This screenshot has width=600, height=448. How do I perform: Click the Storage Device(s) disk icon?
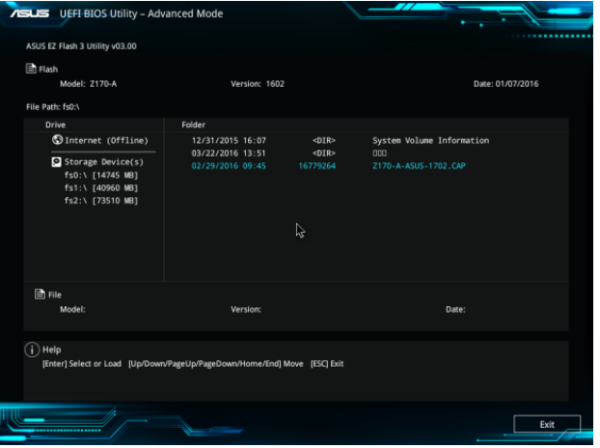click(57, 161)
